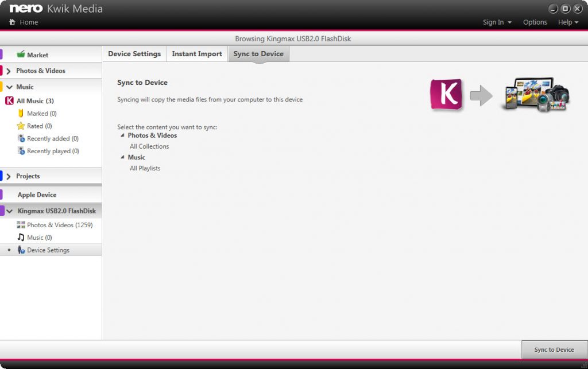Select All Playlists sync item
Viewport: 588px width, 369px height.
click(x=145, y=168)
